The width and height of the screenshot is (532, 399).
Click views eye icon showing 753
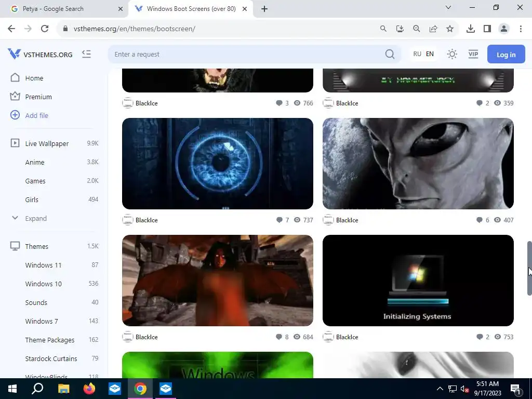coord(497,337)
